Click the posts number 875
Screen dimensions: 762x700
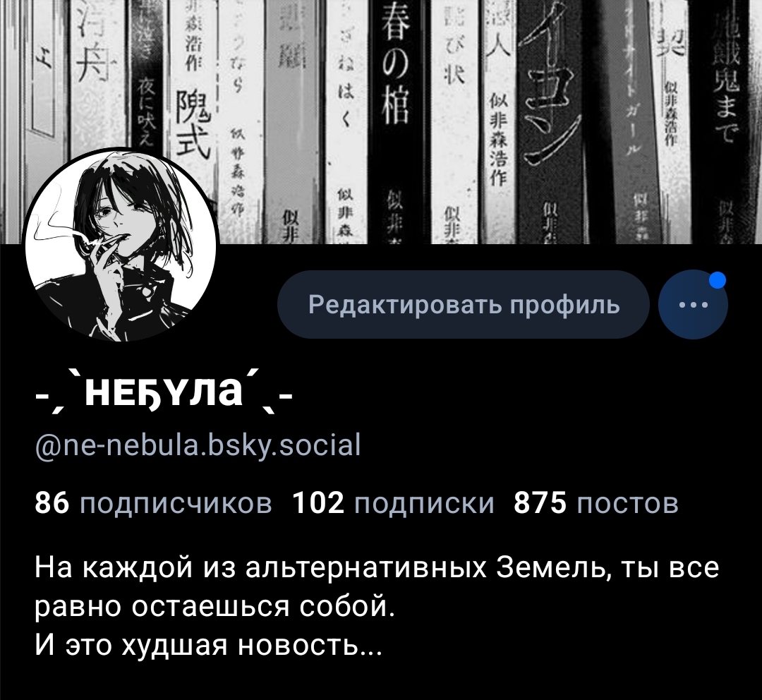tap(540, 503)
